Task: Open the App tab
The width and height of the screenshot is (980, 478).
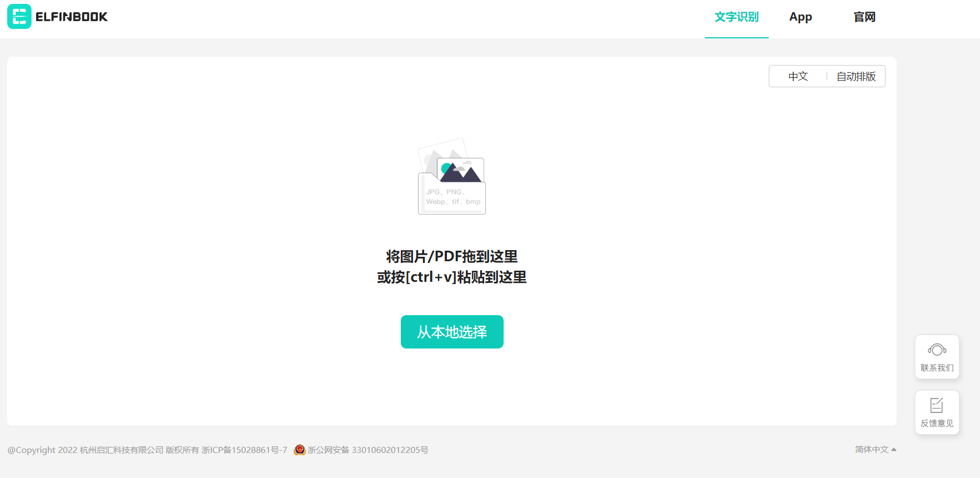Action: [800, 17]
